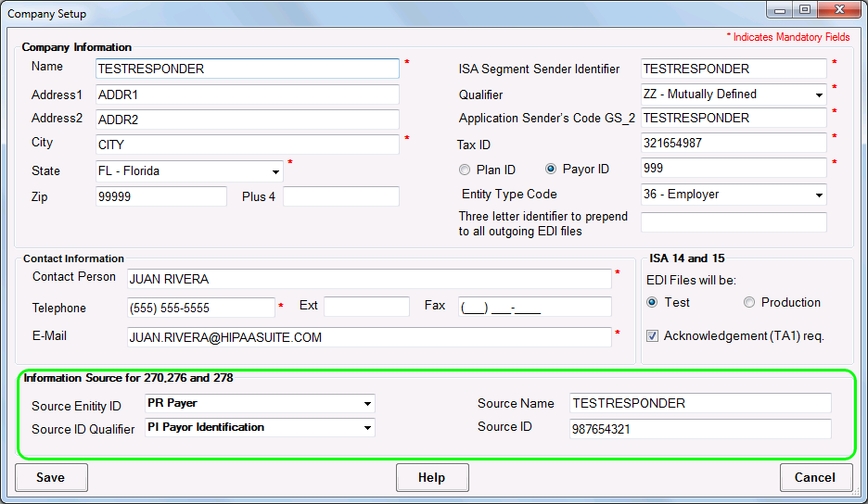Select the Plan ID radio button
The image size is (868, 504).
point(466,170)
